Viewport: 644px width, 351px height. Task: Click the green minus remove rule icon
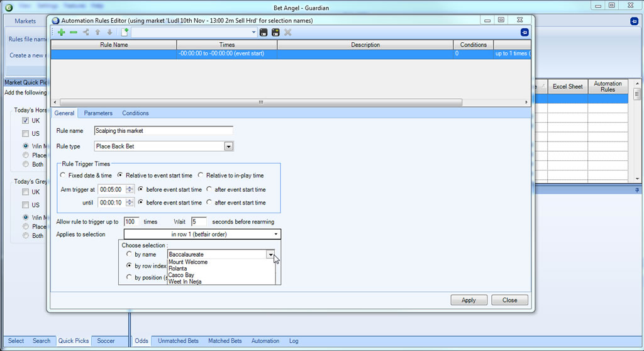(x=73, y=32)
